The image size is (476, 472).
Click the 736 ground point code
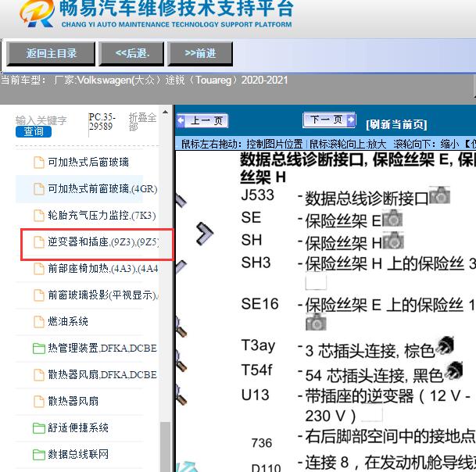[x=262, y=443]
